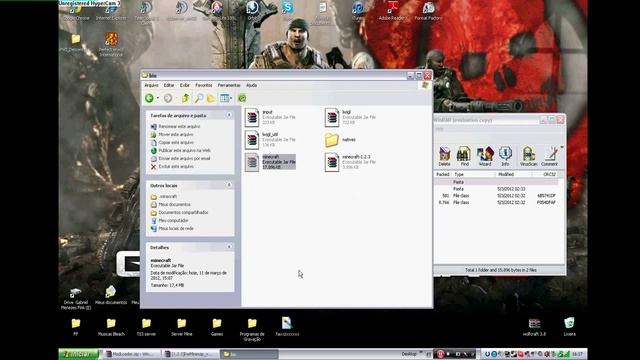This screenshot has width=640, height=360.
Task: Open WinRAR Wizard toolbar icon
Action: pyautogui.click(x=485, y=156)
